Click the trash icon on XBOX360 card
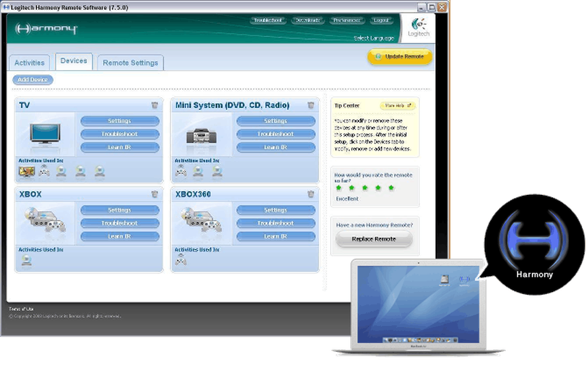 310,194
